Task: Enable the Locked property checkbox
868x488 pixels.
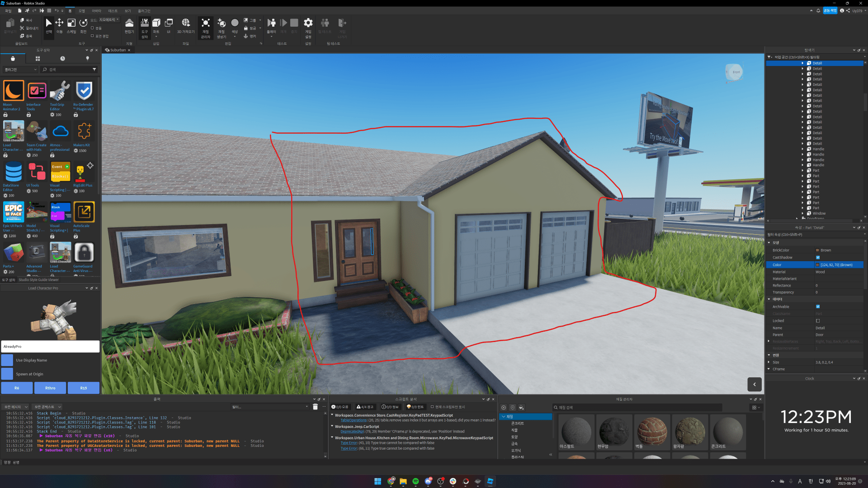Action: [818, 321]
